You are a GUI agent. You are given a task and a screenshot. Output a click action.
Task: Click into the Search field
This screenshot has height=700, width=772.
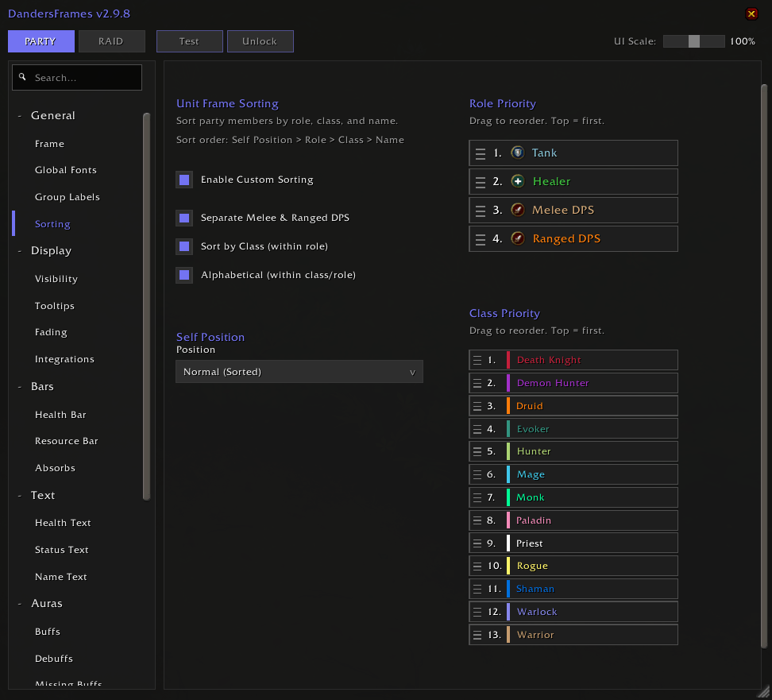pos(77,77)
